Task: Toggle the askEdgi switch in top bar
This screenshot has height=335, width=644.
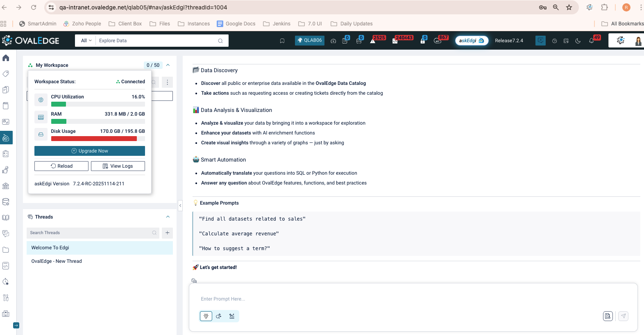Action: point(472,41)
